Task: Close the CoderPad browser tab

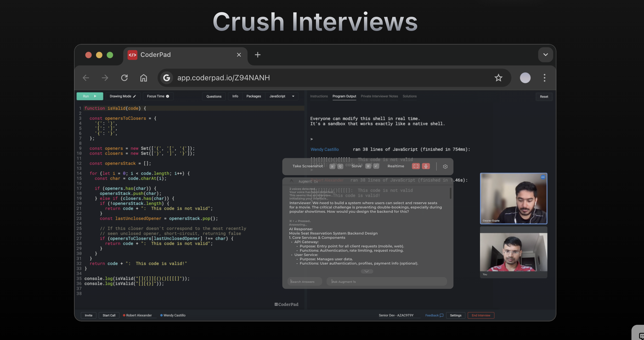Action: pos(239,55)
